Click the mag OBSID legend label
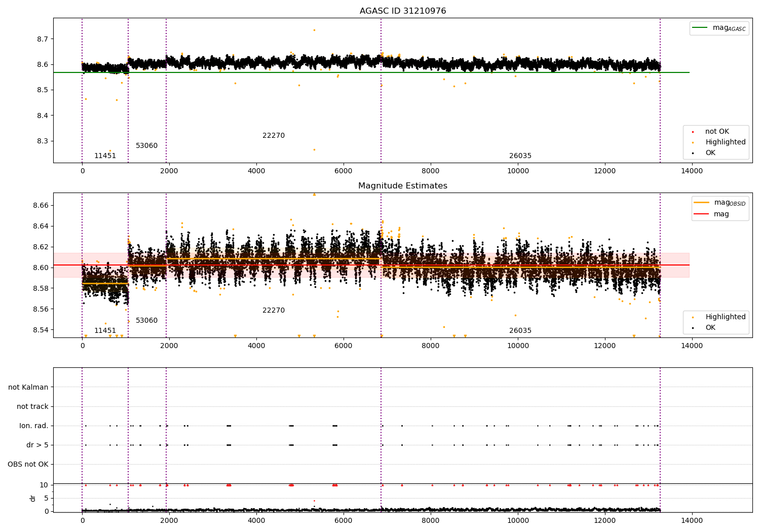760x532 pixels. tap(730, 203)
